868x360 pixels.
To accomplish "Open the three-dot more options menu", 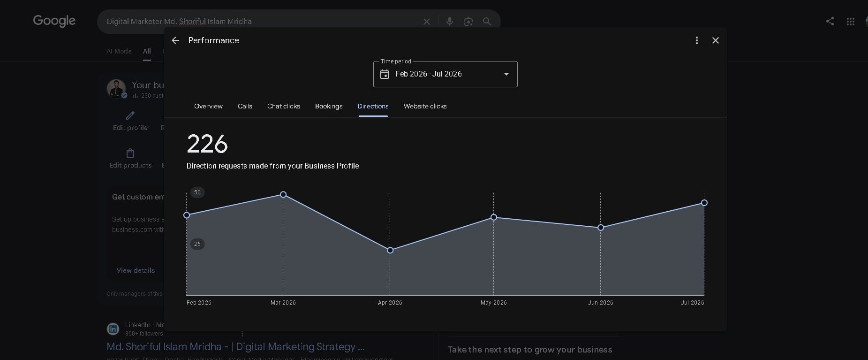I will (x=697, y=40).
